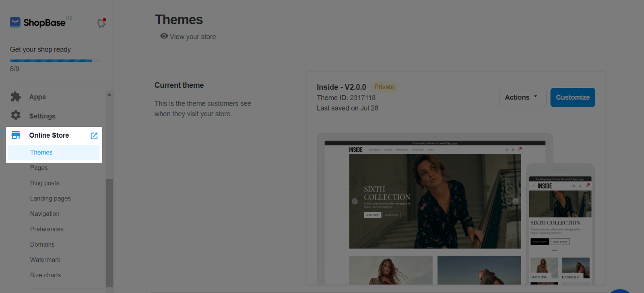The width and height of the screenshot is (644, 293).
Task: Go to Blog posts section
Action: coord(45,183)
